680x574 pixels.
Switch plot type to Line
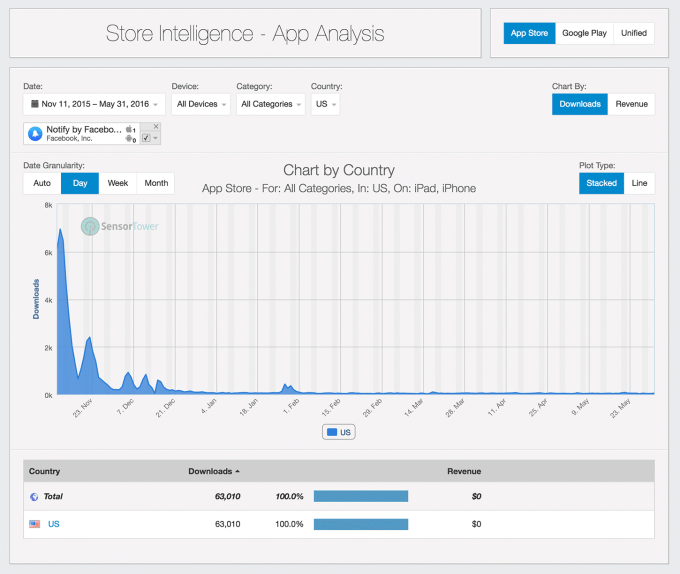click(x=637, y=183)
